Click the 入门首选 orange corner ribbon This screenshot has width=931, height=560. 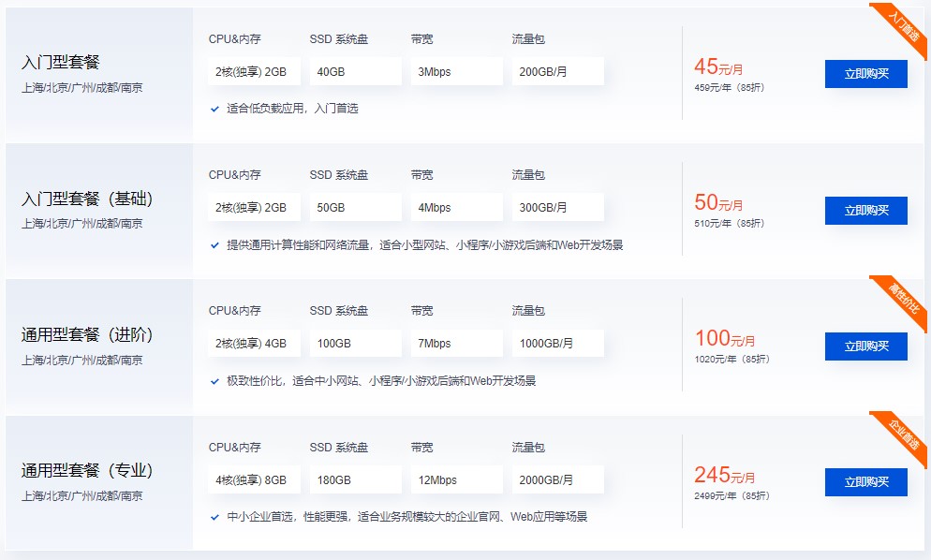(x=904, y=26)
